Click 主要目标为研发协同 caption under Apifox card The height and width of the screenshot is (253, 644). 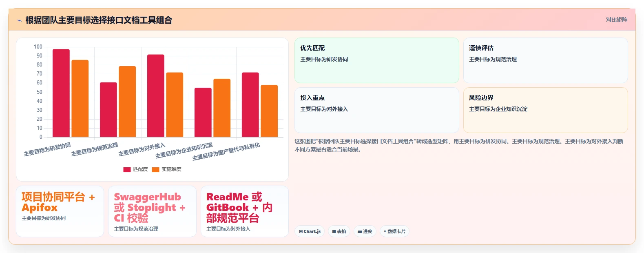click(x=44, y=218)
